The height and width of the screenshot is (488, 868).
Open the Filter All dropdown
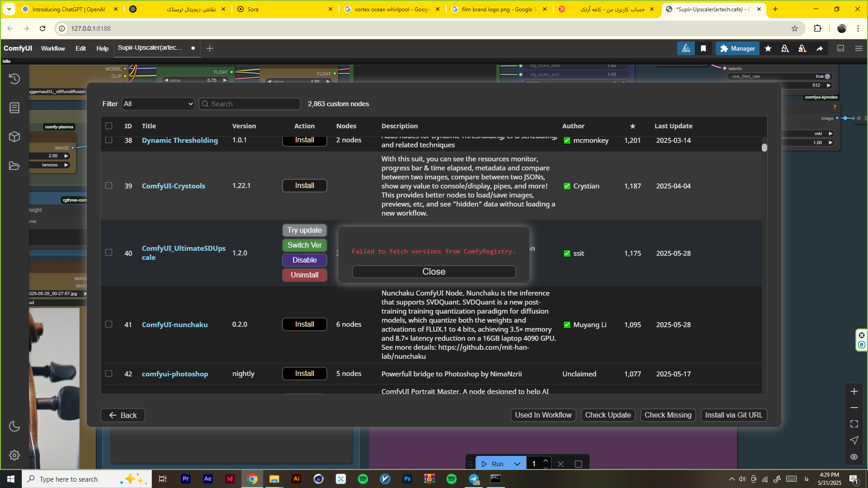(x=158, y=104)
